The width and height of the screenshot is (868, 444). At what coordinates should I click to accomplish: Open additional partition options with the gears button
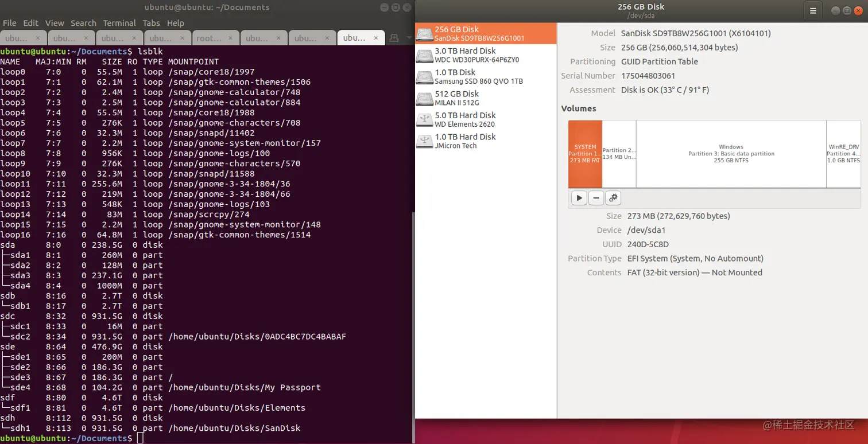click(613, 198)
